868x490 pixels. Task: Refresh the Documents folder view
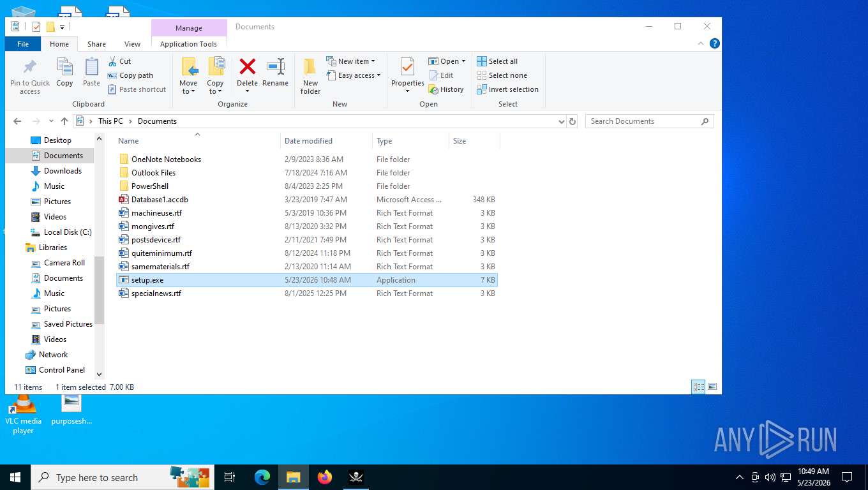click(572, 121)
